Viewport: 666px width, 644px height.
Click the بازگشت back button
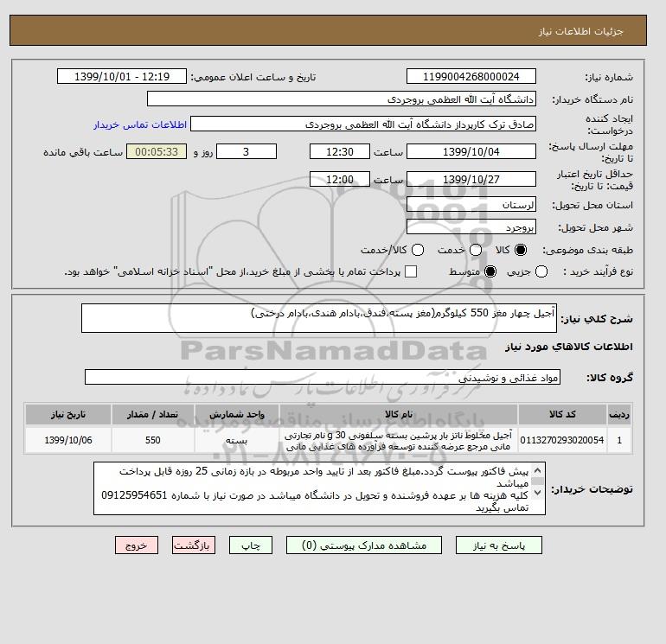pyautogui.click(x=194, y=545)
